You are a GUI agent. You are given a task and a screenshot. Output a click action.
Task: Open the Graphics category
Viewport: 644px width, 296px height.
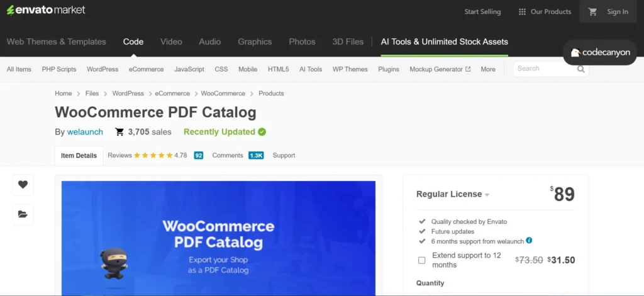point(255,42)
